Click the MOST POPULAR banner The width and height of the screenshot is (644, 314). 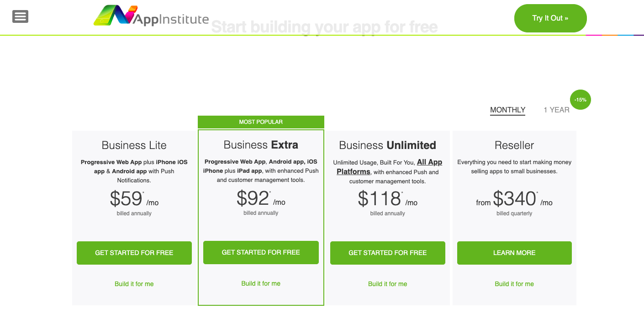[261, 122]
